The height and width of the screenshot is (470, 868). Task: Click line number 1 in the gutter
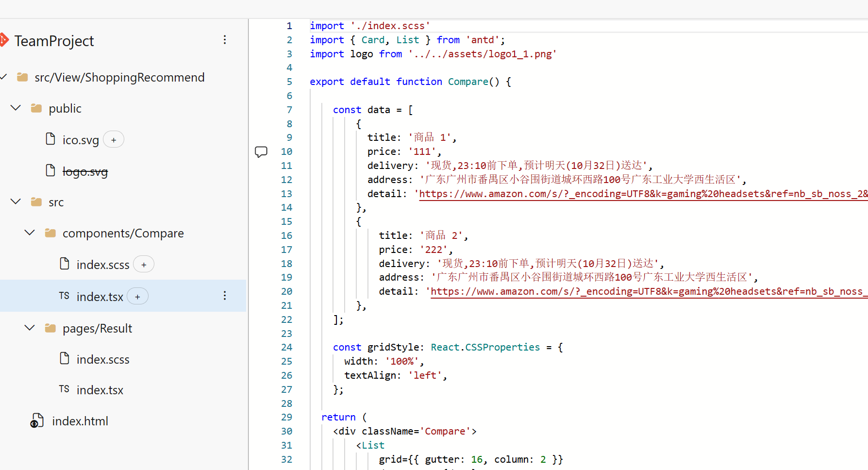point(289,26)
